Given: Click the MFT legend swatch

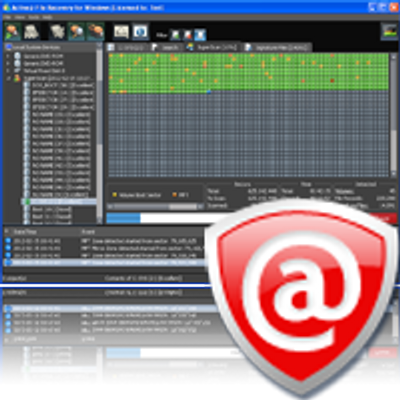Looking at the screenshot, I should tap(174, 195).
